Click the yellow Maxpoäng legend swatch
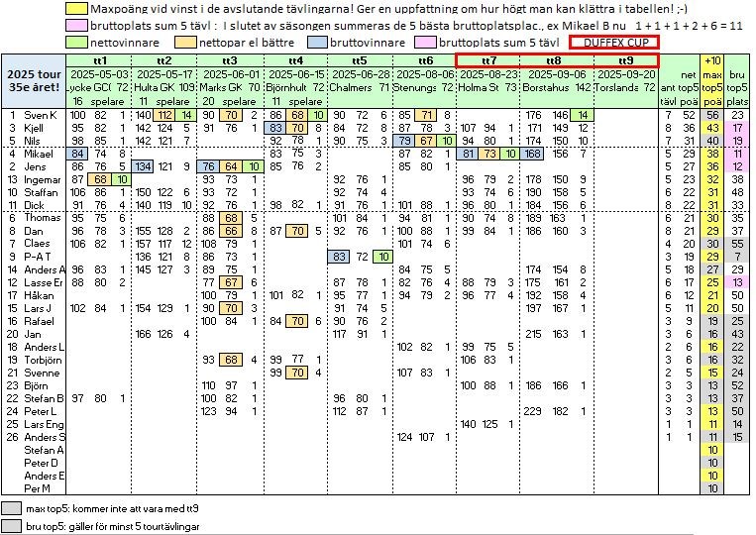This screenshot has width=756, height=535. tap(76, 9)
